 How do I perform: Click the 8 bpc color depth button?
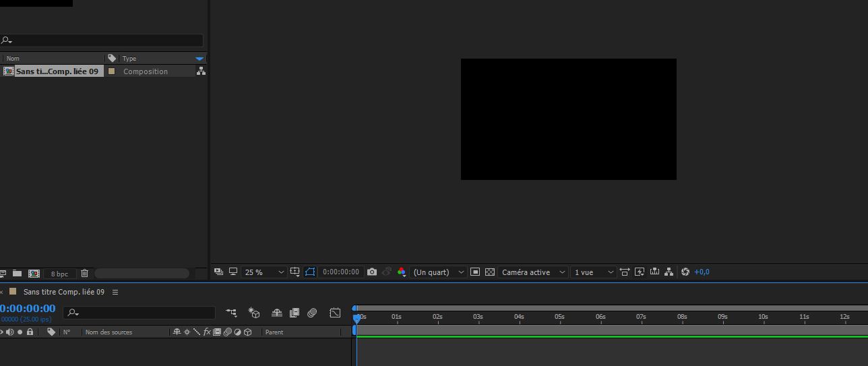tap(59, 274)
